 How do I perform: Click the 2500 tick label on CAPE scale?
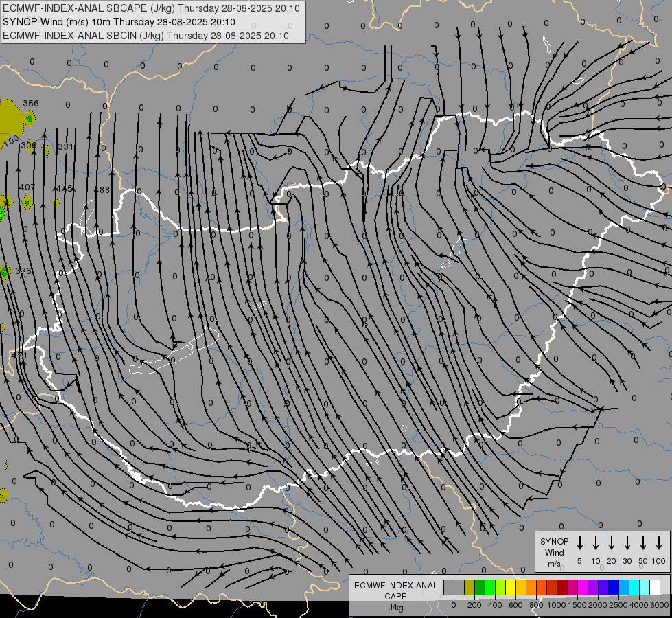pos(618,605)
